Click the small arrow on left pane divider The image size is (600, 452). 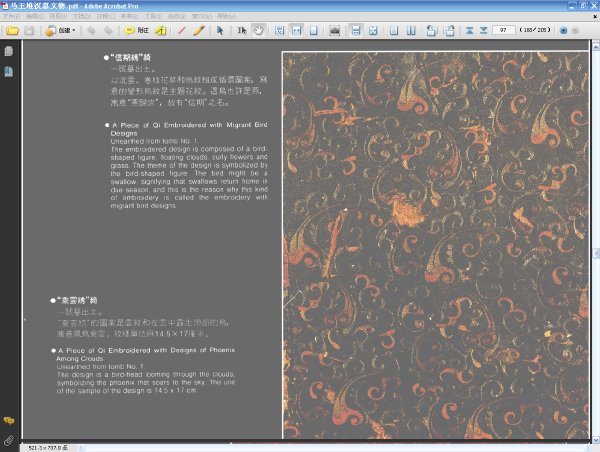(x=25, y=319)
